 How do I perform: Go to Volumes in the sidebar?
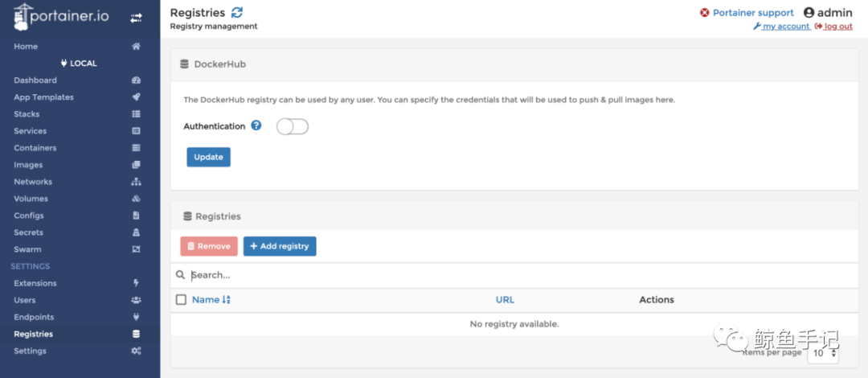(x=31, y=199)
